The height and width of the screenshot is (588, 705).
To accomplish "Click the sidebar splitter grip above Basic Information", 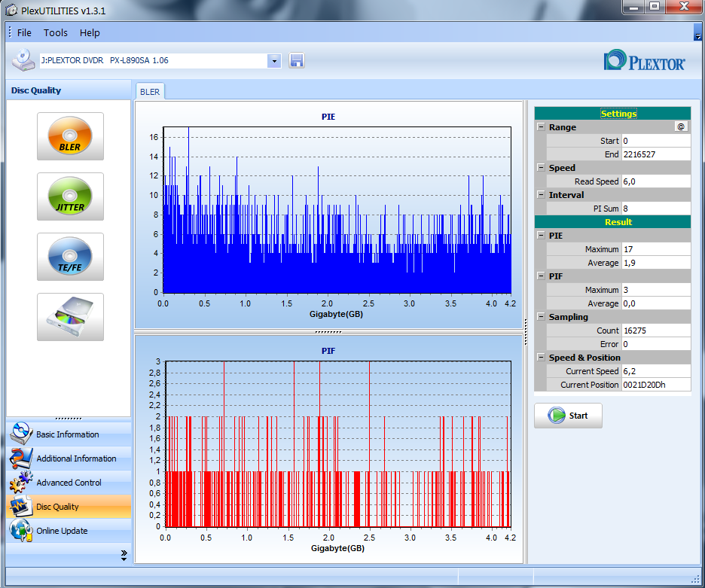I will [x=69, y=419].
